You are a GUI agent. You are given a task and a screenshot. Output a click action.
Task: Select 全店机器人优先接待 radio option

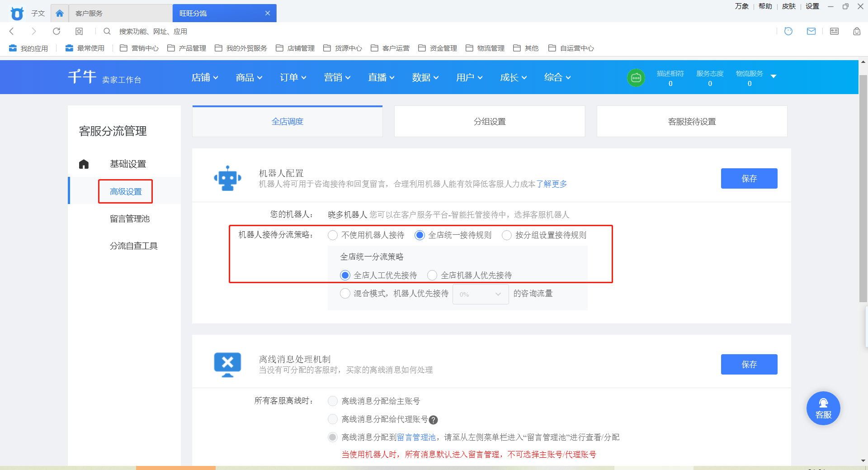(x=432, y=275)
